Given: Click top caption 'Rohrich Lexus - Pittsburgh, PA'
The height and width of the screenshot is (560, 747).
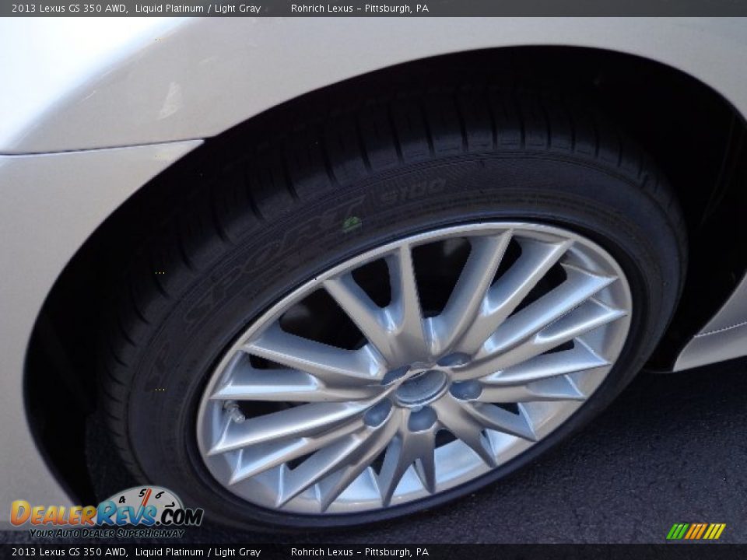Looking at the screenshot, I should 359,8.
